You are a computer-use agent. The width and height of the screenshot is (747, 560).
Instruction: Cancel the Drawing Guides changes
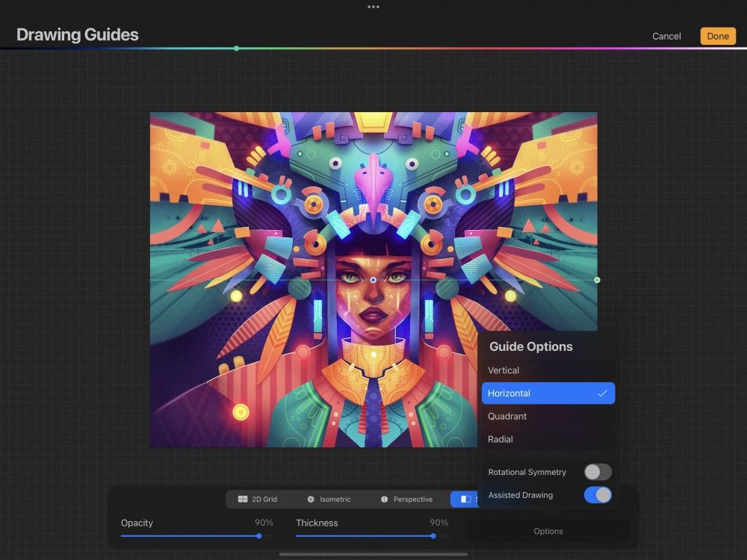(666, 35)
